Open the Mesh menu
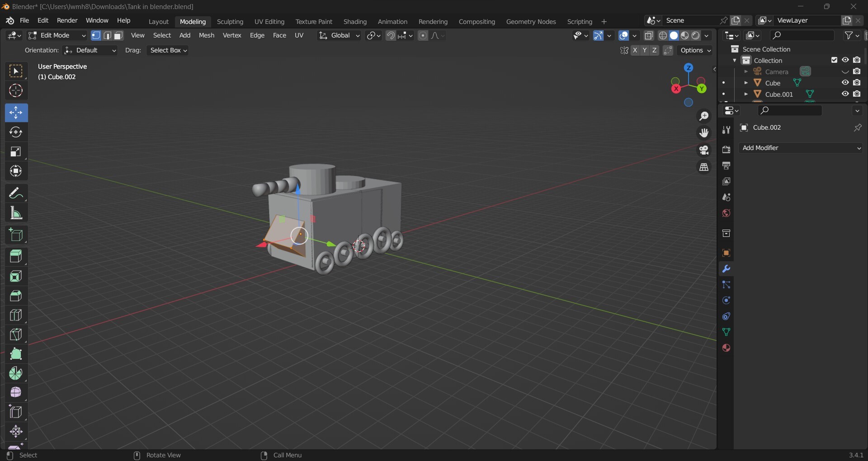This screenshot has width=868, height=461. coord(206,36)
